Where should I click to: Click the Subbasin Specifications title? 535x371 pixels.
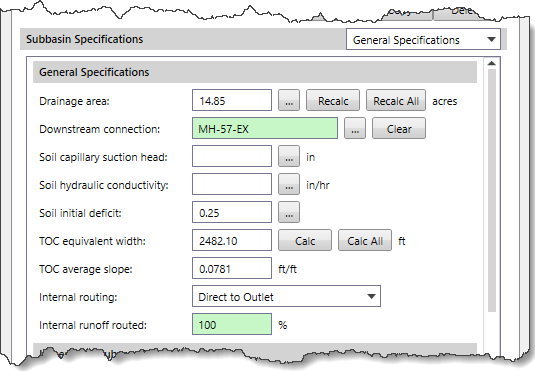[85, 39]
